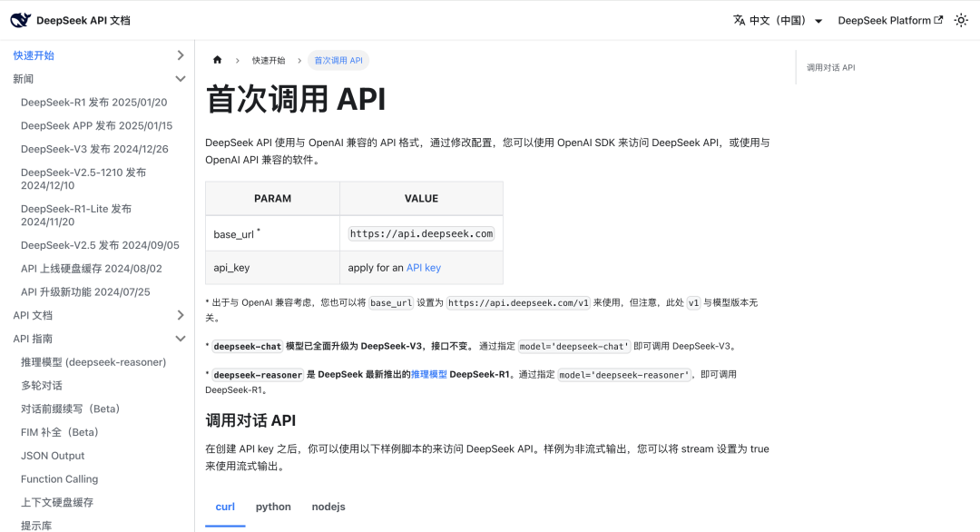The height and width of the screenshot is (532, 980).
Task: Click the DeepSeek whale logo
Action: coord(21,20)
